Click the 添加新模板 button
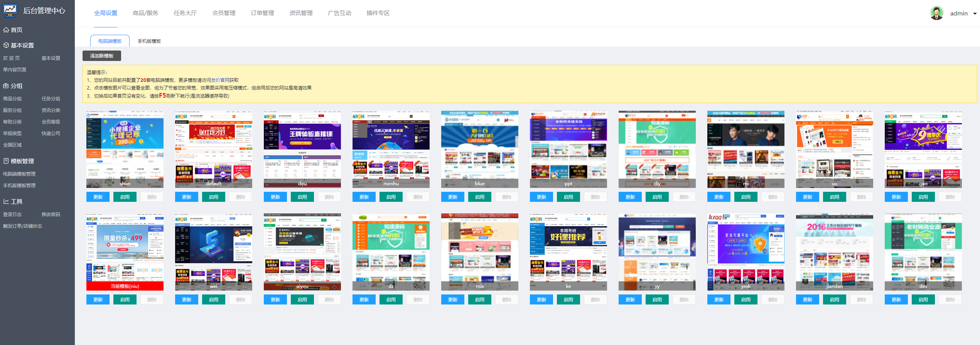This screenshot has width=980, height=345. pyautogui.click(x=102, y=56)
